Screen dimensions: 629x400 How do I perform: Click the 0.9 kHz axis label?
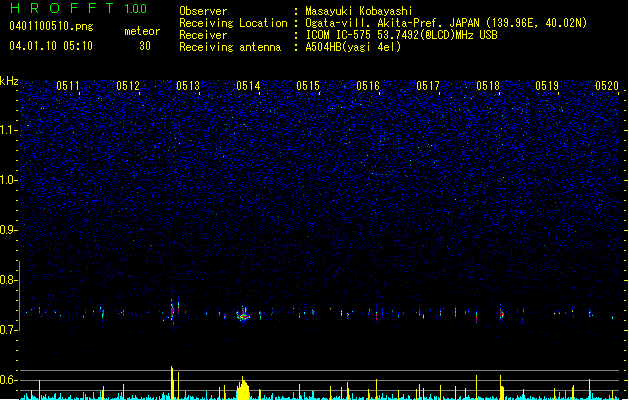click(x=9, y=230)
